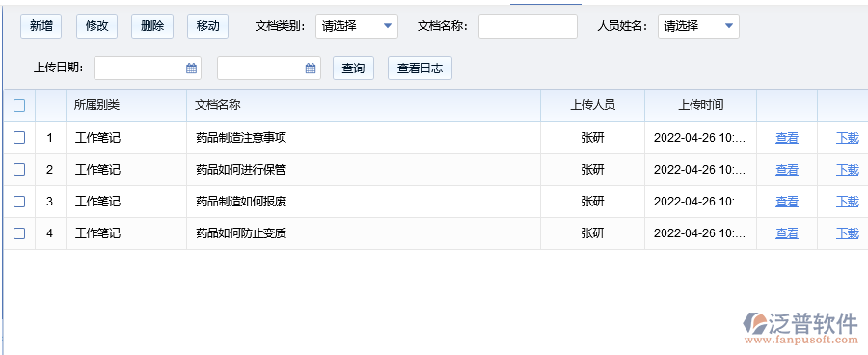
Task: Click 工作笔记 category in row 4
Action: tap(97, 233)
